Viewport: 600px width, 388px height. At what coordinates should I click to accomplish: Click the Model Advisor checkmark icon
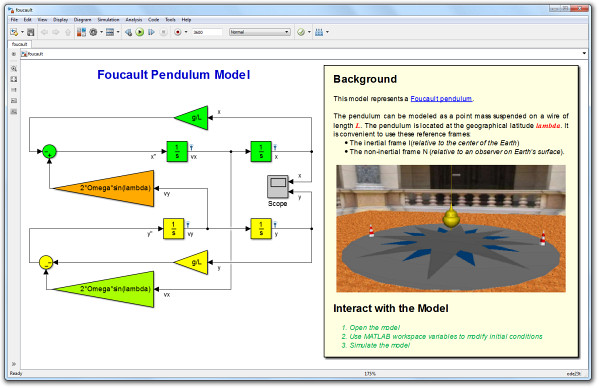click(x=301, y=32)
